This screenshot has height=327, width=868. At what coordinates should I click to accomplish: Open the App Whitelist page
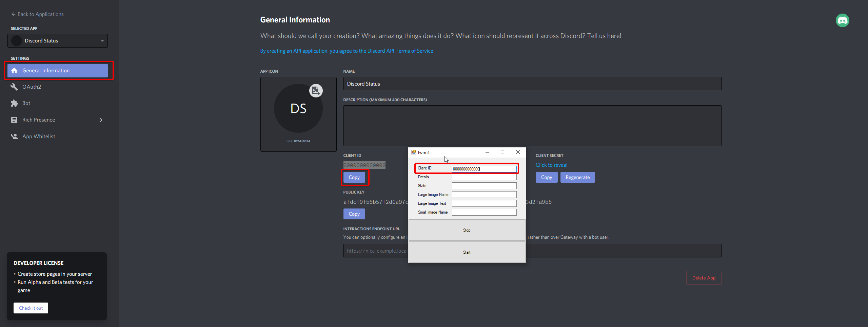point(58,137)
